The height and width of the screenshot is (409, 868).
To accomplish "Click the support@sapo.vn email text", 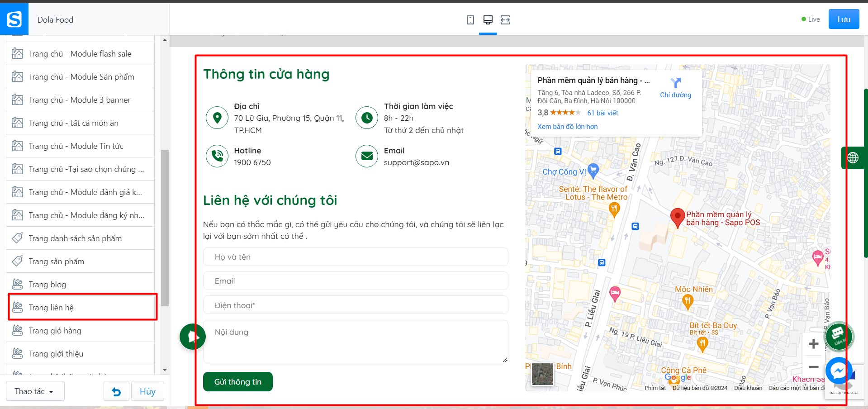I will coord(417,162).
